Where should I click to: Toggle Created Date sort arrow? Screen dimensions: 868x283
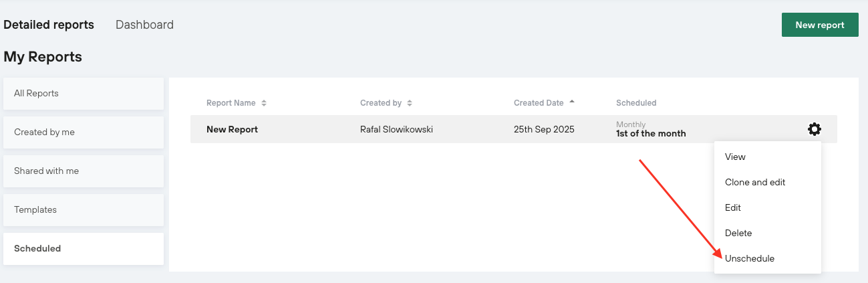point(571,102)
